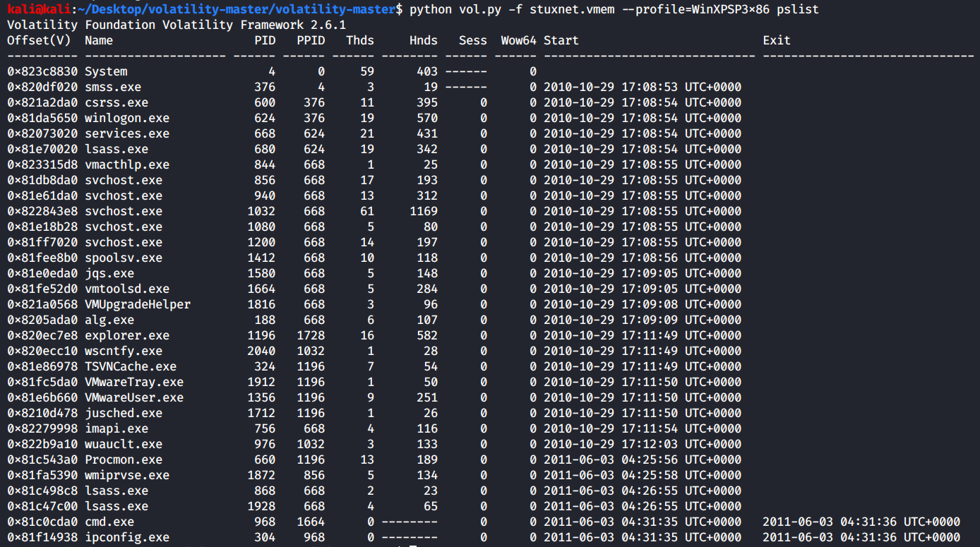The width and height of the screenshot is (980, 547).
Task: Select the System process name
Action: click(106, 71)
